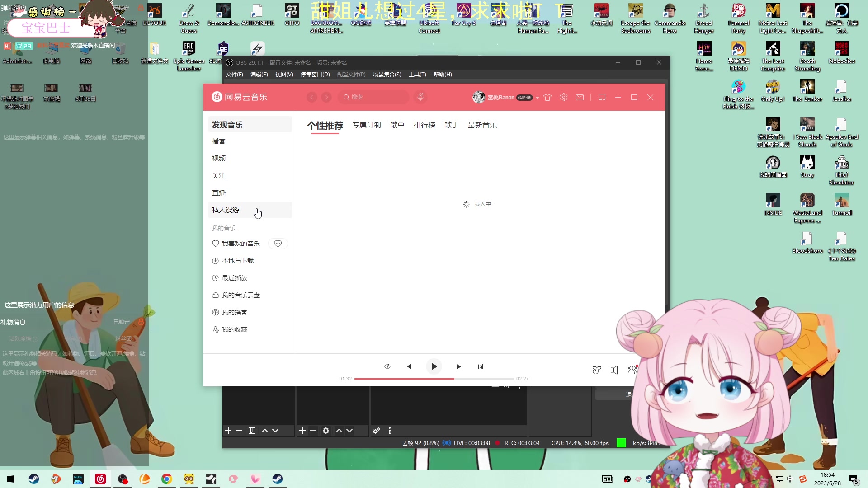Open 视频 in the sidebar
The height and width of the screenshot is (488, 868).
pos(250,159)
